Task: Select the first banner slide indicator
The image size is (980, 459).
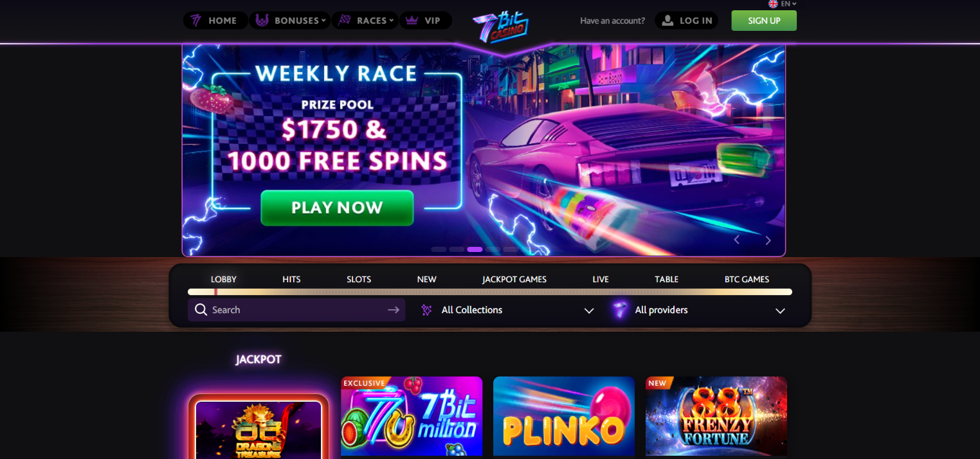Action: (x=439, y=249)
